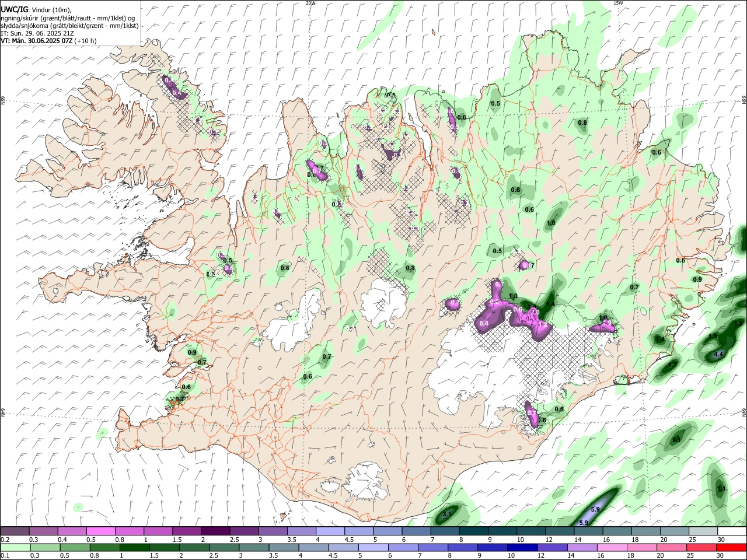Pick the snow-scale swatch starting at 12
The height and width of the screenshot is (560, 747).
560,531
